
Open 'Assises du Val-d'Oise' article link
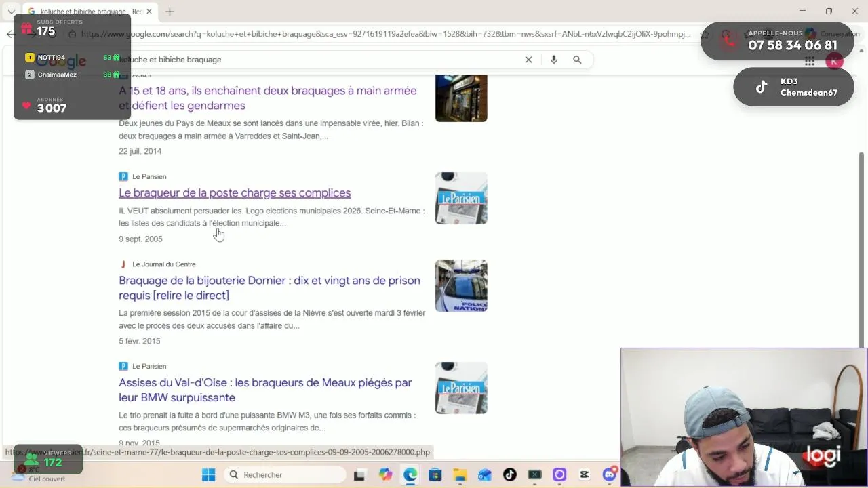[x=265, y=390]
